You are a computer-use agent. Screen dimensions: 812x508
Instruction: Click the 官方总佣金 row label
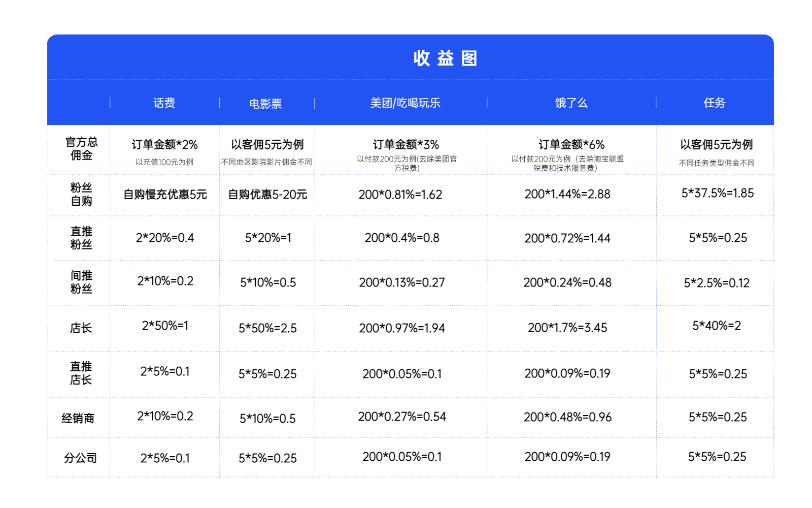click(x=81, y=148)
